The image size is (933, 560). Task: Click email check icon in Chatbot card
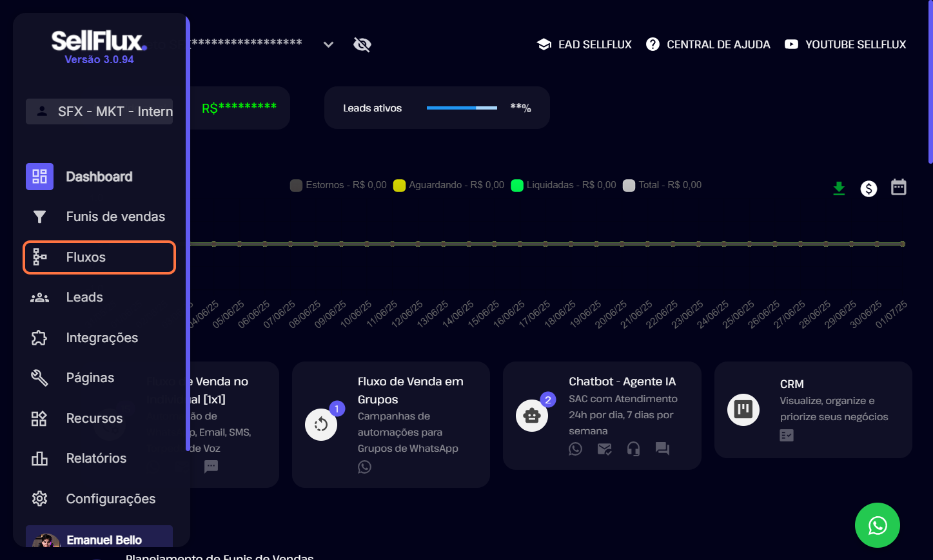point(605,449)
